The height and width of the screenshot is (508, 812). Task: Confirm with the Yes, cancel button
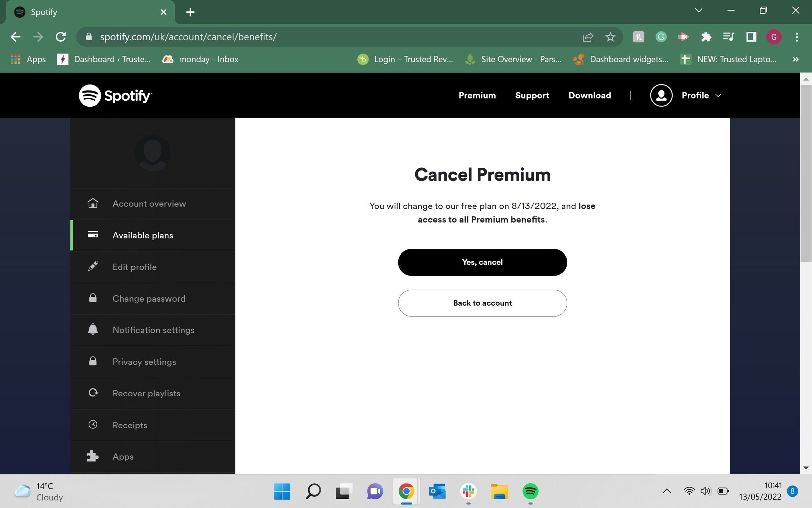click(482, 262)
